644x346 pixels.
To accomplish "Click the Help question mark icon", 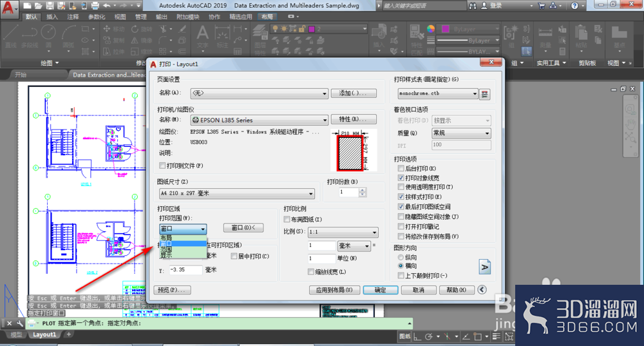I will 574,6.
